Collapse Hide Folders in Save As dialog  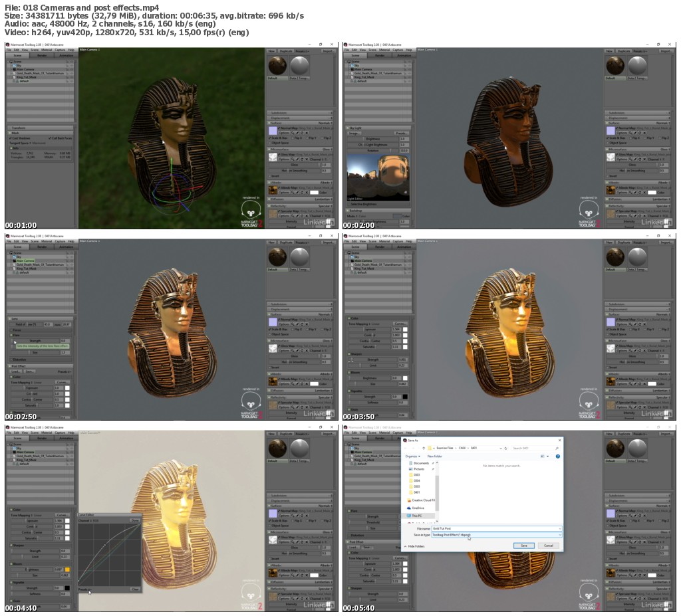pos(414,546)
